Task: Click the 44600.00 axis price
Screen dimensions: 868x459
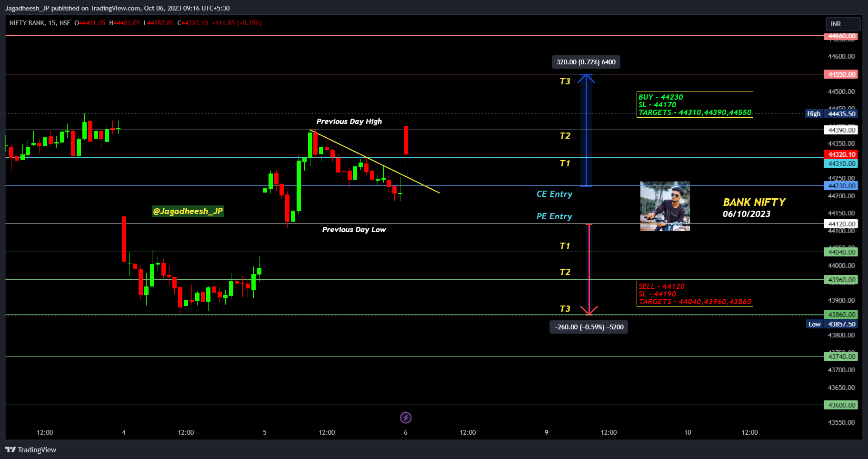Action: click(841, 56)
